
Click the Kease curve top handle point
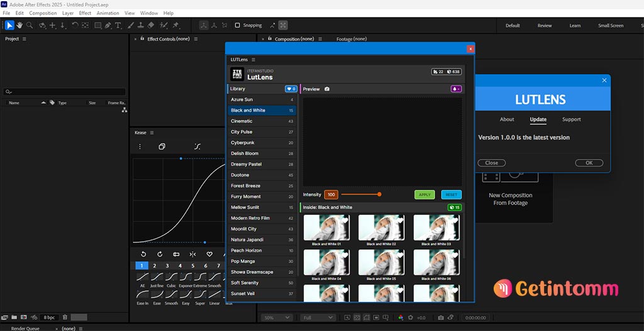pos(180,158)
